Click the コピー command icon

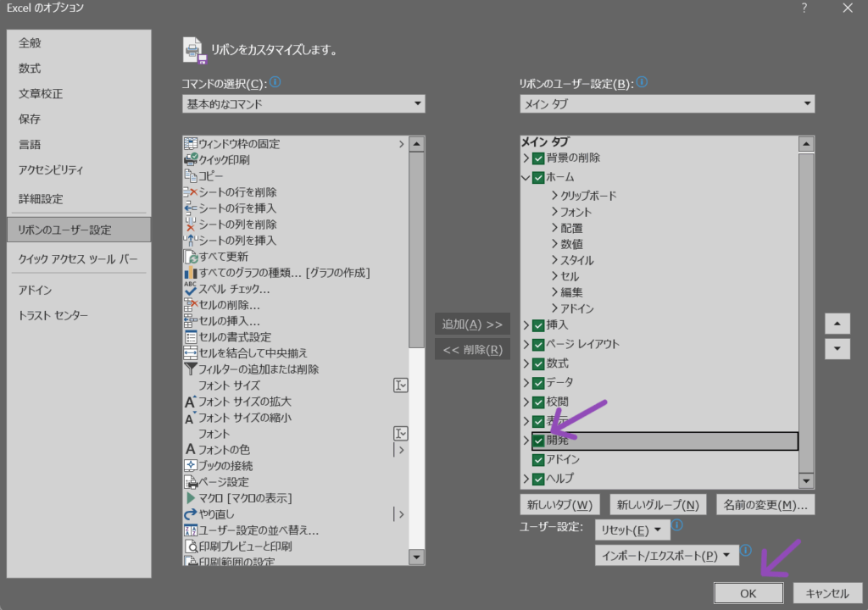pos(190,176)
